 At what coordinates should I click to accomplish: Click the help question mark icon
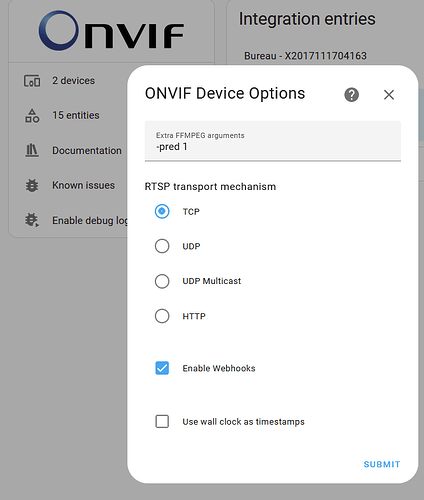pos(351,95)
